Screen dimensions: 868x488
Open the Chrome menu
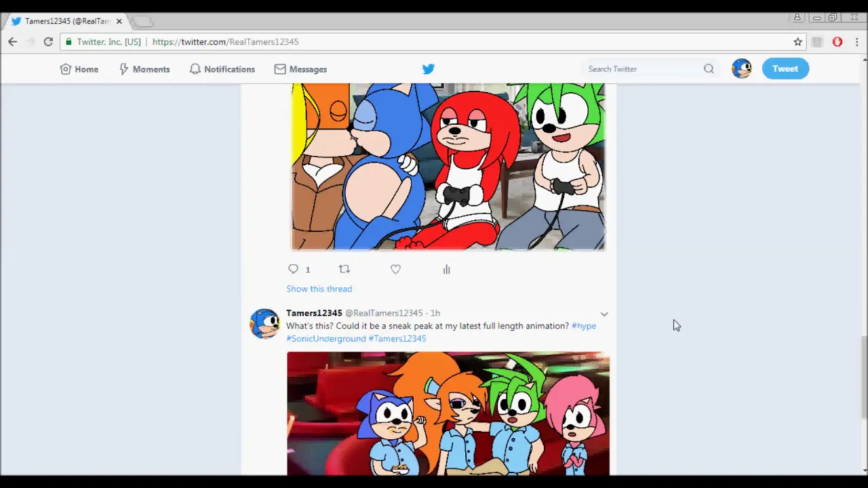[857, 41]
